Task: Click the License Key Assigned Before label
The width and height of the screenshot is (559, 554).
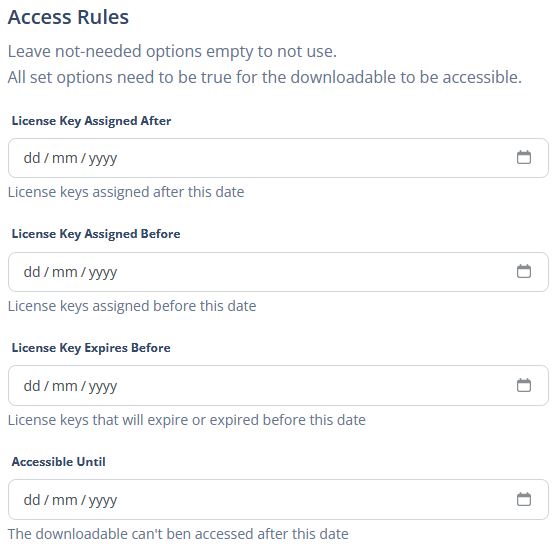Action: click(96, 234)
